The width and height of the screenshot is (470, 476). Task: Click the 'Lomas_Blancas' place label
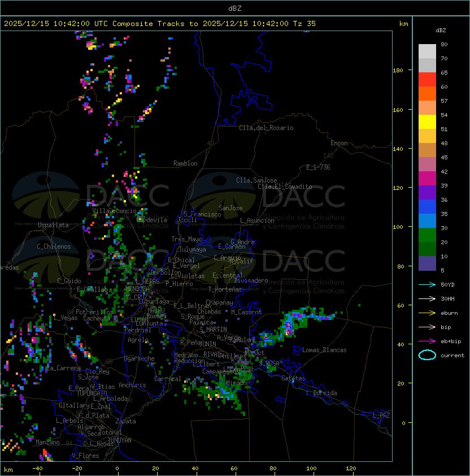point(324,350)
